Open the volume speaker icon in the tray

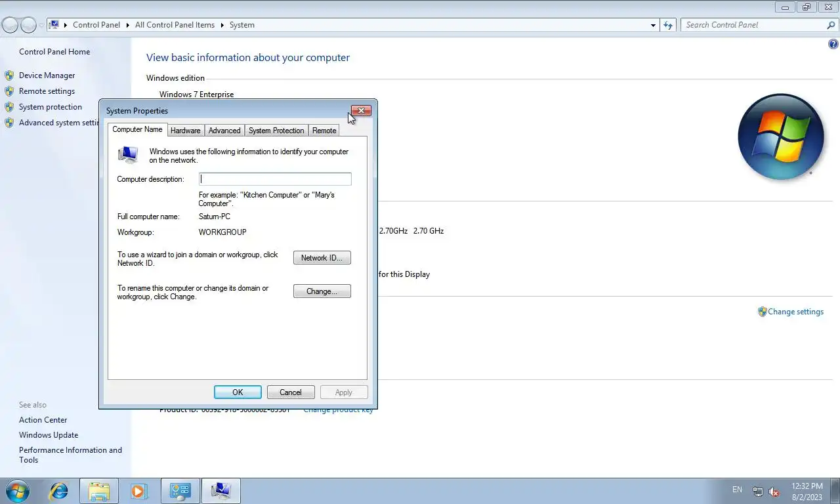[x=774, y=492]
